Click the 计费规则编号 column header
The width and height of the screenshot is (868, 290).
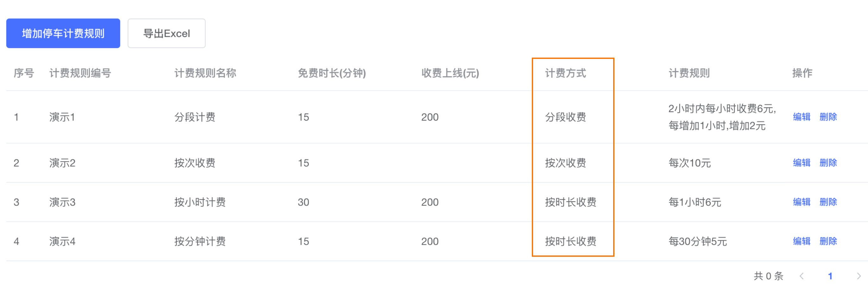[80, 73]
